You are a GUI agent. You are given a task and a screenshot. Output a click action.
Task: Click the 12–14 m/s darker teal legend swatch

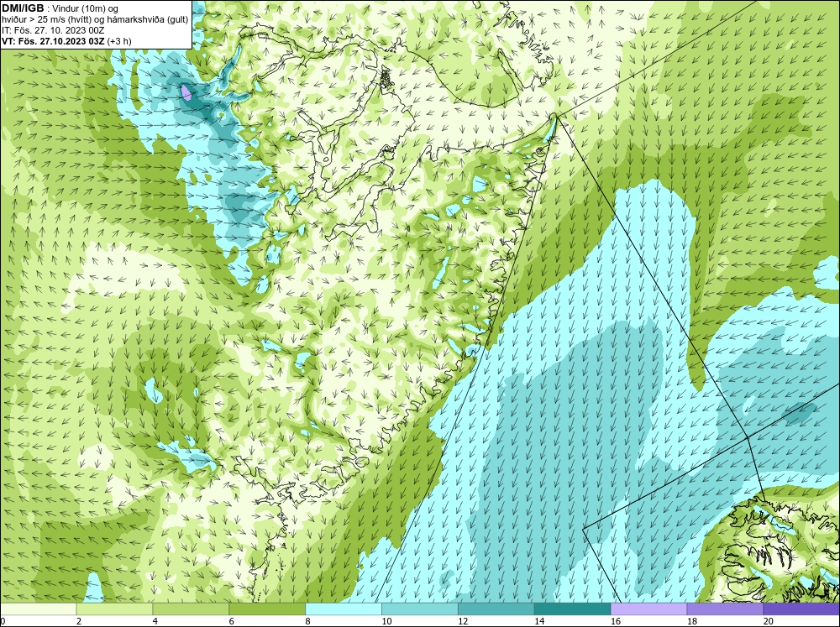click(496, 609)
